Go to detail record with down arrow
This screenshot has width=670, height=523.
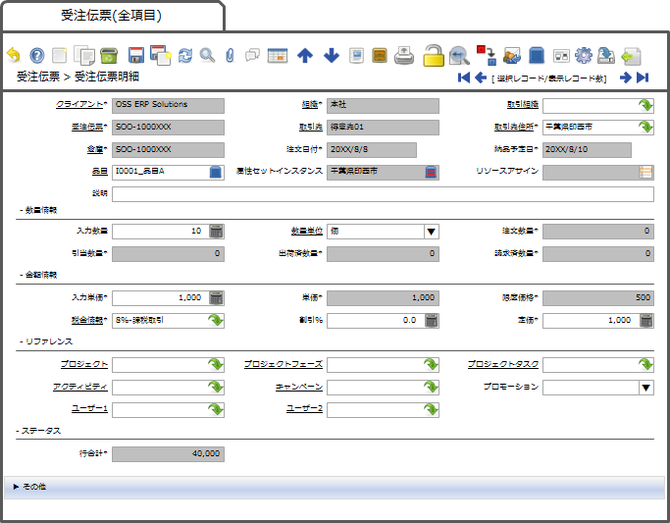[x=331, y=56]
